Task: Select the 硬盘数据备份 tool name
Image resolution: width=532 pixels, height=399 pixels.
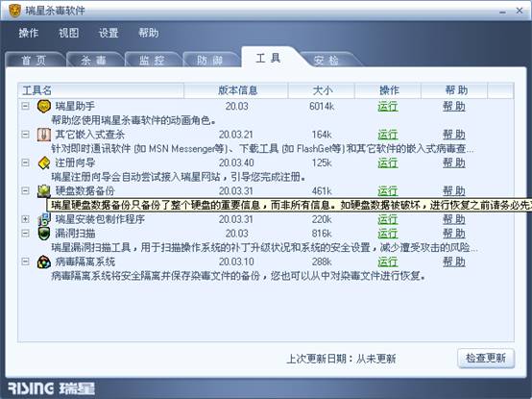Action: [85, 190]
